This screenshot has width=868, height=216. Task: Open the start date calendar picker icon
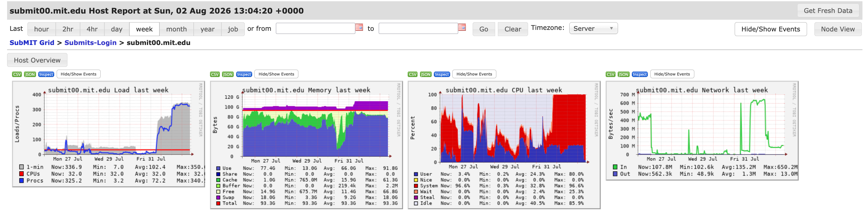pyautogui.click(x=359, y=27)
